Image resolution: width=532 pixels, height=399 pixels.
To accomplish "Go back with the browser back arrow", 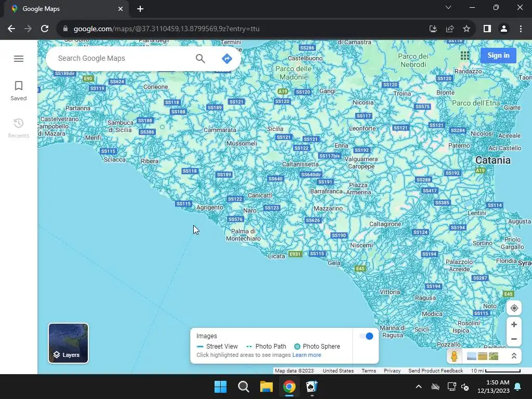I will click(x=11, y=29).
